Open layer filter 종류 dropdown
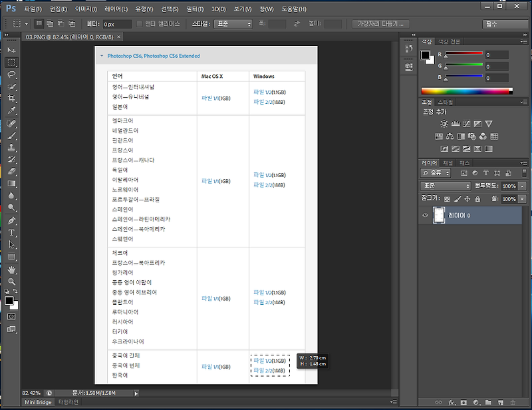The height and width of the screenshot is (410, 532). [x=436, y=173]
